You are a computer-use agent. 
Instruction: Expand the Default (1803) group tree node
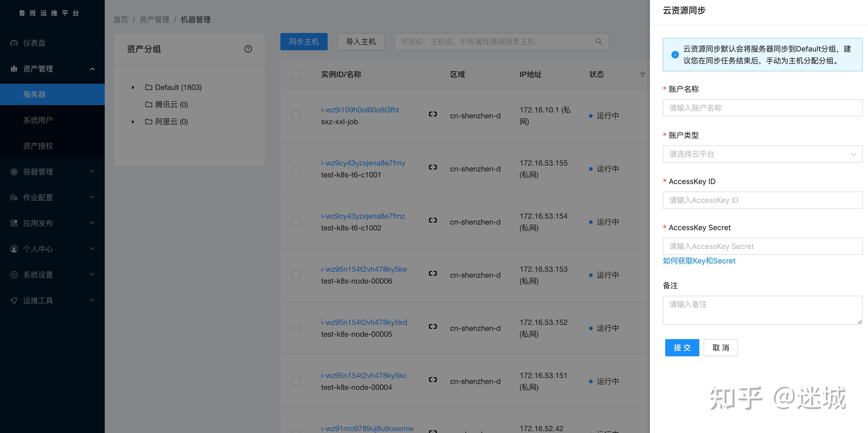(133, 87)
